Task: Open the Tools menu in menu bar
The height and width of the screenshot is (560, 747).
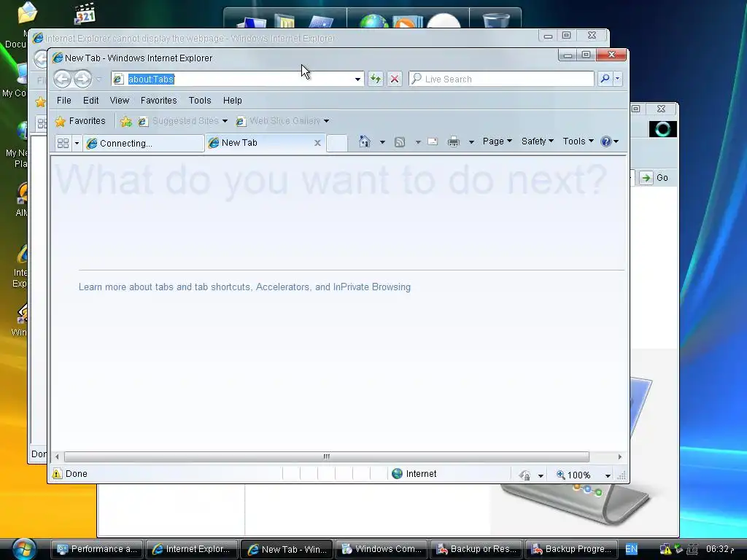Action: 200,101
